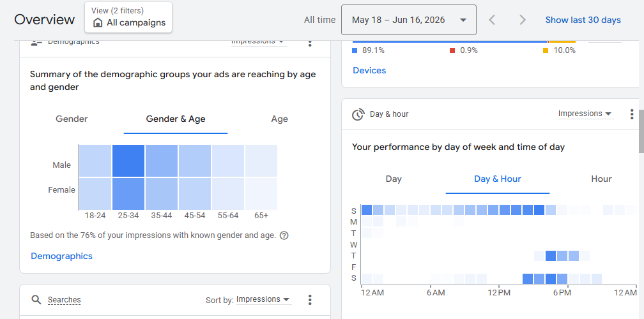Select the Day & Hour tab
Screen dimensions: 644x319
[497, 179]
